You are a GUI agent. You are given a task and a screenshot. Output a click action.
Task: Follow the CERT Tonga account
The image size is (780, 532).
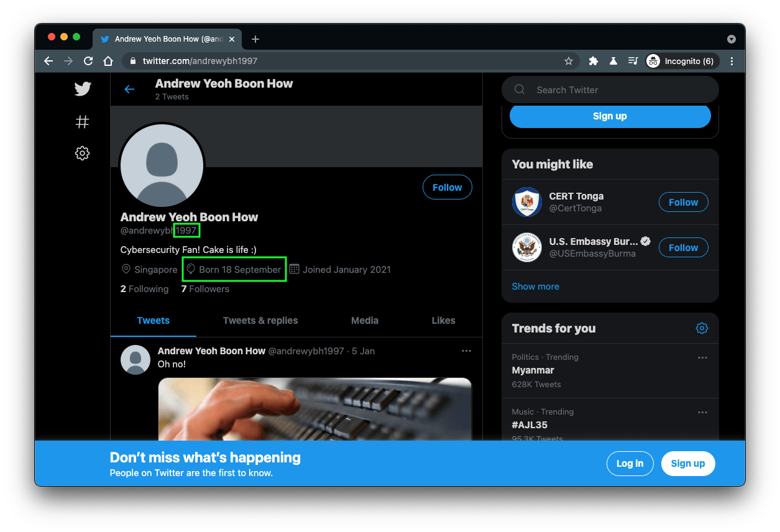pyautogui.click(x=683, y=202)
